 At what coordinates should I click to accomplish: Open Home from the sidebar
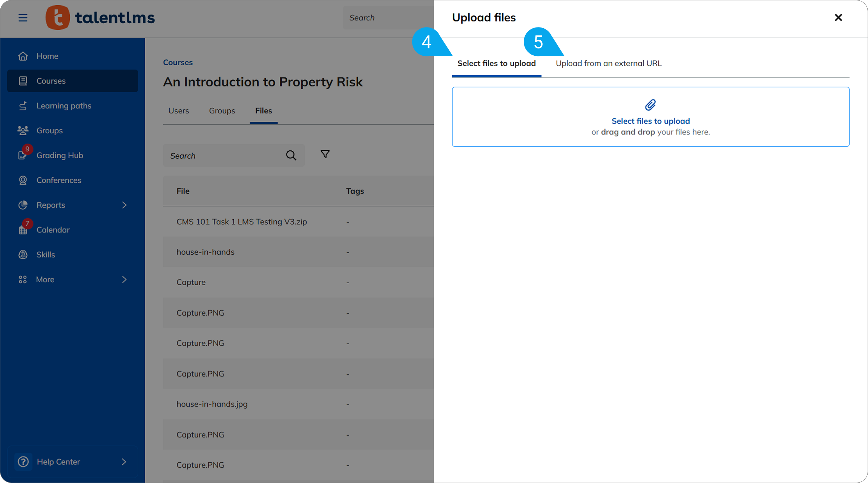click(47, 56)
